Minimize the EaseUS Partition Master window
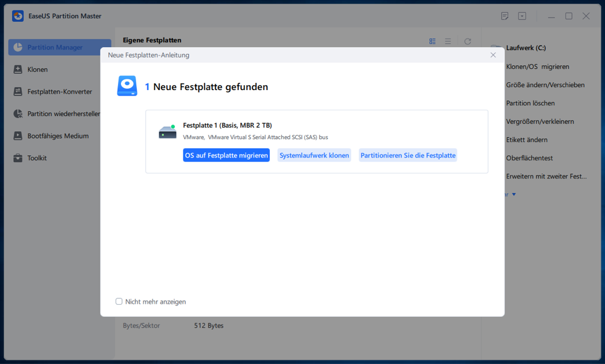The width and height of the screenshot is (605, 364). pos(551,16)
